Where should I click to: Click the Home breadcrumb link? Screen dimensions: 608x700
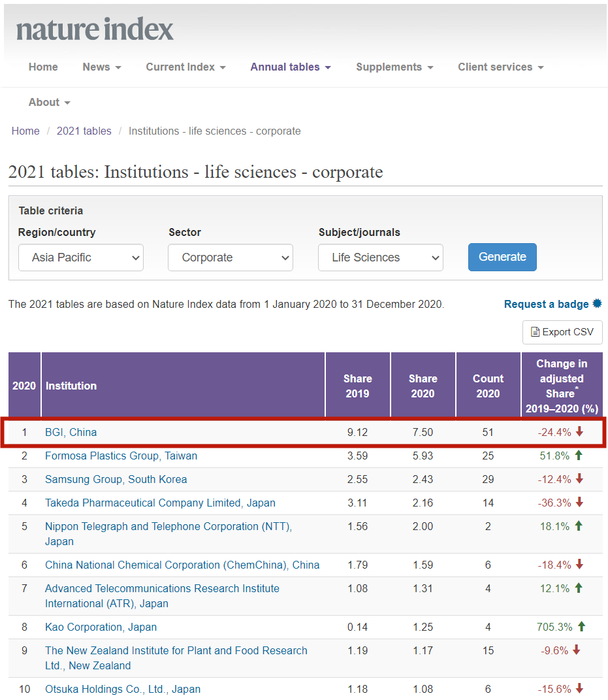coord(25,131)
